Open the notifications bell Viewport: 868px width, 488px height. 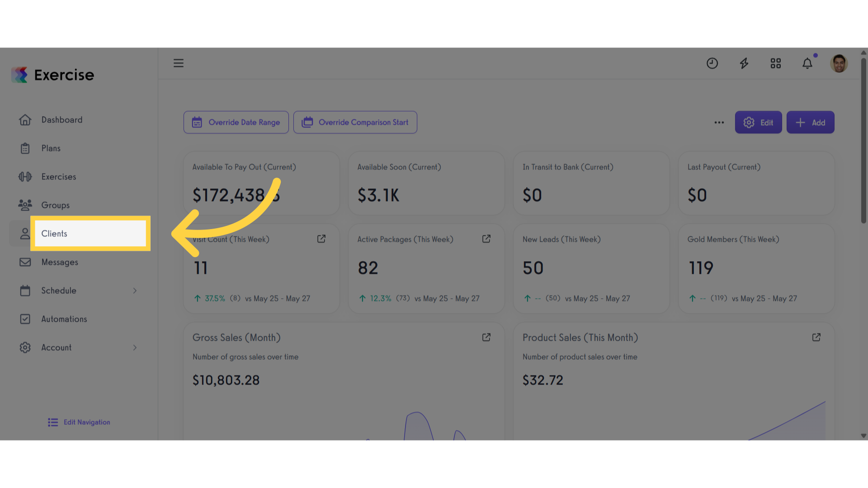click(807, 63)
